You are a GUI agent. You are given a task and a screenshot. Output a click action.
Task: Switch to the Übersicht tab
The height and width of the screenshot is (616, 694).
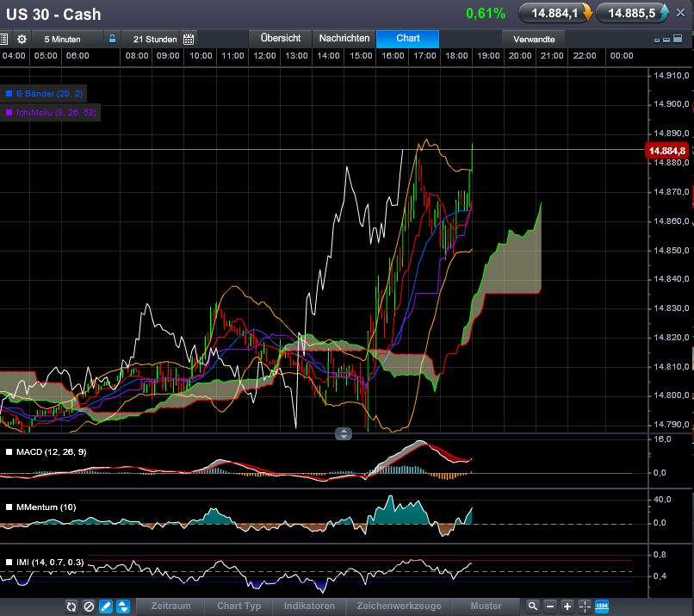281,39
